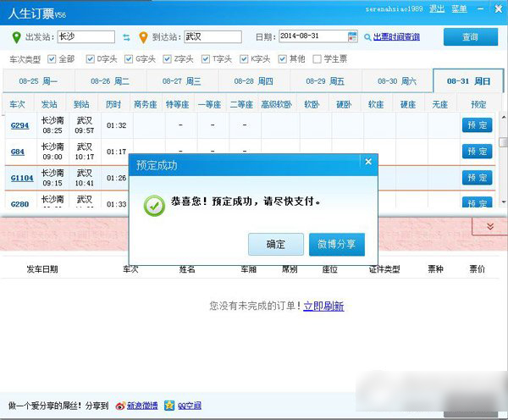Click the 票价 order column header
The height and width of the screenshot is (420, 508).
pyautogui.click(x=478, y=269)
